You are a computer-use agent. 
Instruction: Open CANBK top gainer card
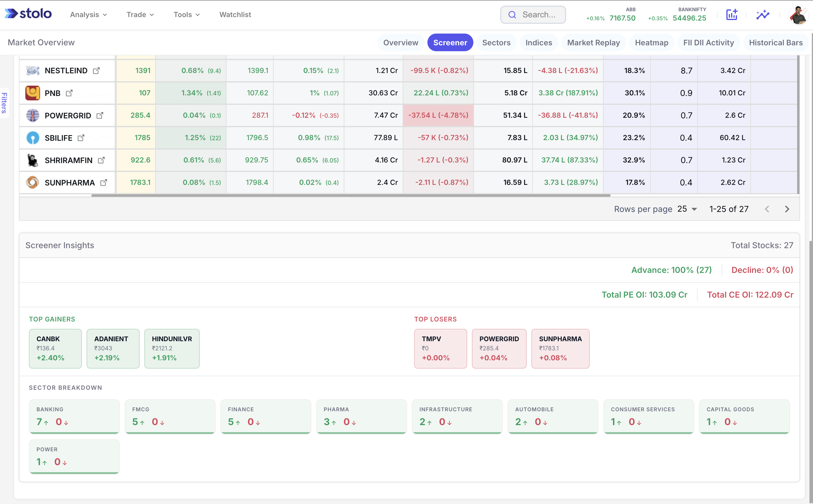pyautogui.click(x=55, y=349)
